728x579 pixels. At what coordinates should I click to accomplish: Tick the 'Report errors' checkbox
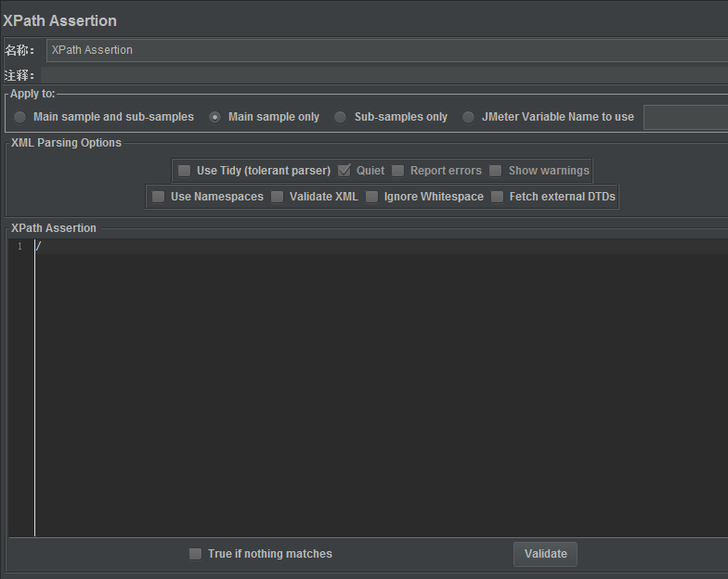pyautogui.click(x=398, y=171)
